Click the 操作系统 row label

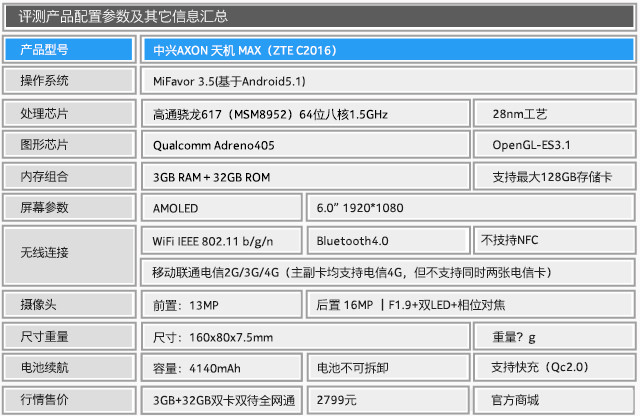click(x=68, y=81)
